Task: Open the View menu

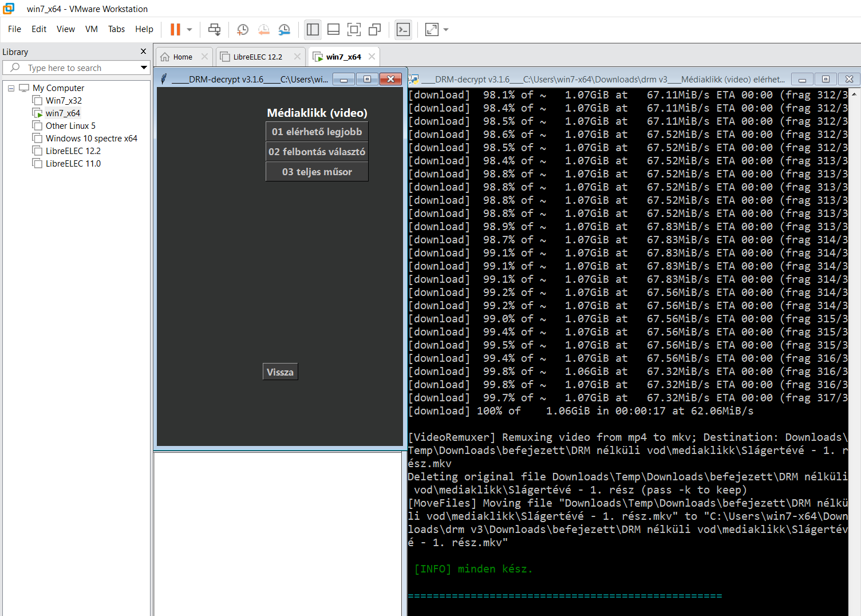Action: 65,29
